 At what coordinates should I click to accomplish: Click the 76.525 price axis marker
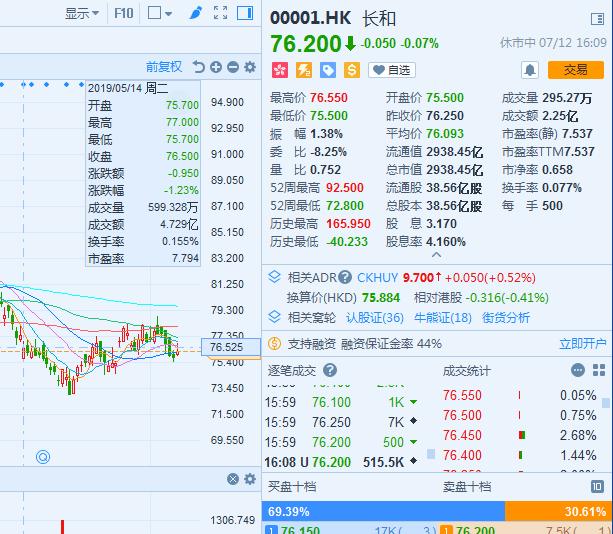click(x=231, y=347)
